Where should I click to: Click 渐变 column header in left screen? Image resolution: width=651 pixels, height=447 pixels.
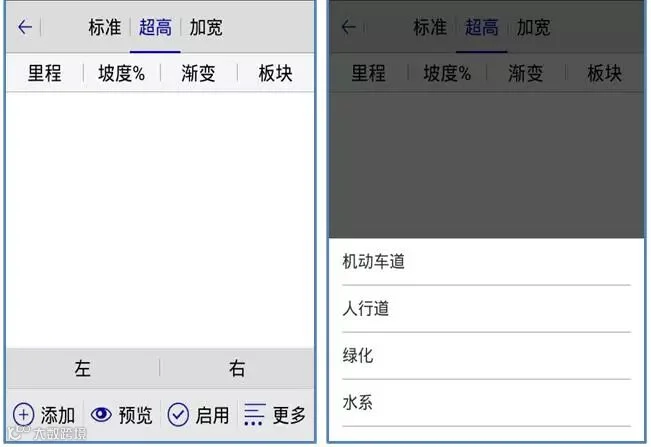pos(198,73)
